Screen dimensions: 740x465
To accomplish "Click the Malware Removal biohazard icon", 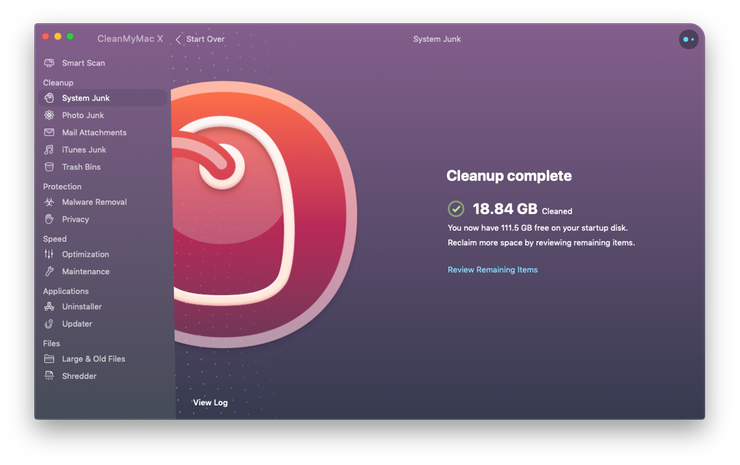I will tap(49, 202).
